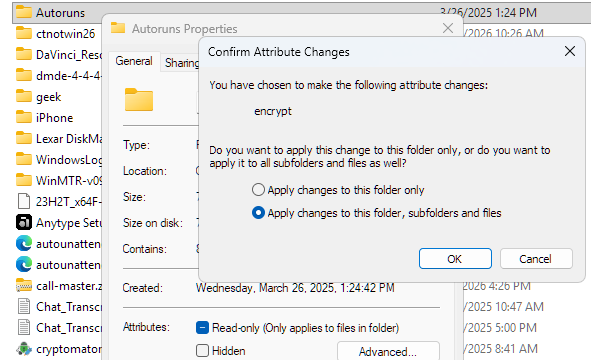Select the cryptomator application icon
Viewport: 591px width, 360px height.
(24, 349)
